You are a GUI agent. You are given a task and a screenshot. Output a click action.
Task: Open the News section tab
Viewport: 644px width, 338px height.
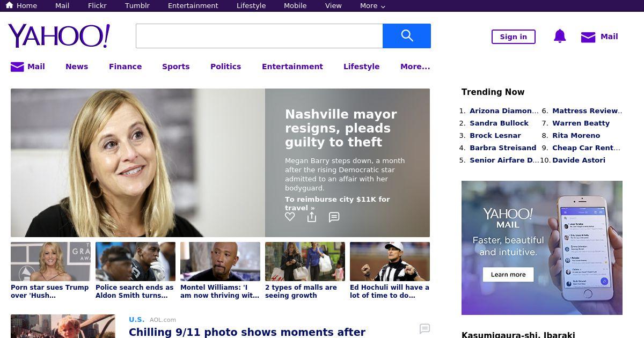pyautogui.click(x=77, y=67)
